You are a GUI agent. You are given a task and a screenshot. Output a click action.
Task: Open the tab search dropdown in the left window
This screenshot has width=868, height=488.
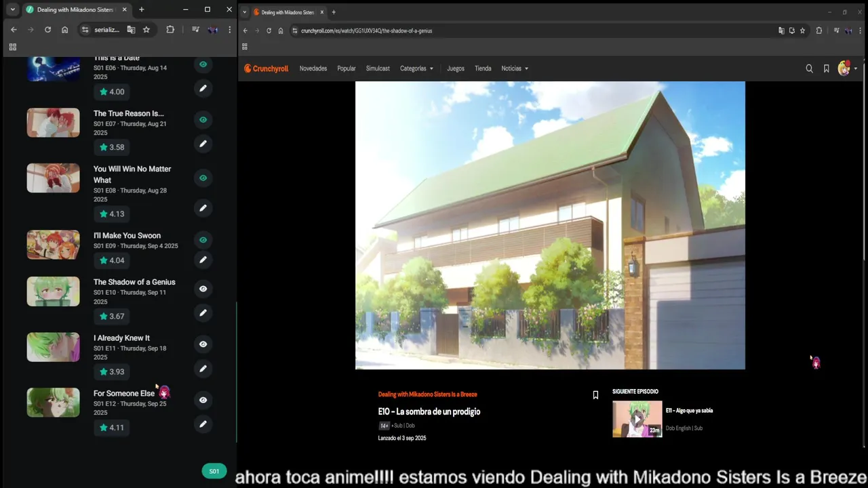tap(12, 9)
